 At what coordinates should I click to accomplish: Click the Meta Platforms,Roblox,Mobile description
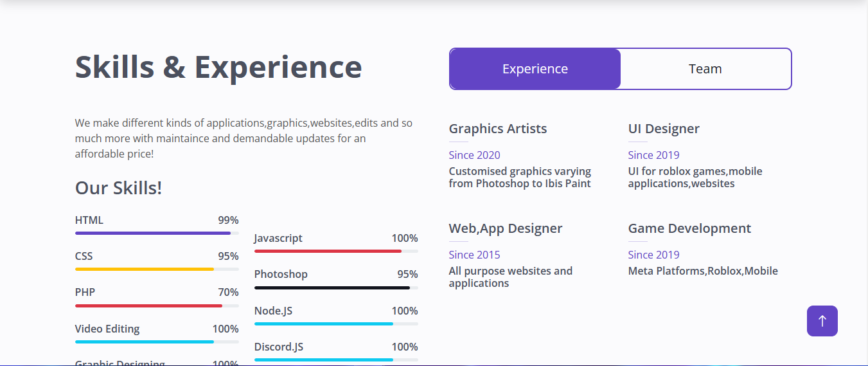point(703,271)
